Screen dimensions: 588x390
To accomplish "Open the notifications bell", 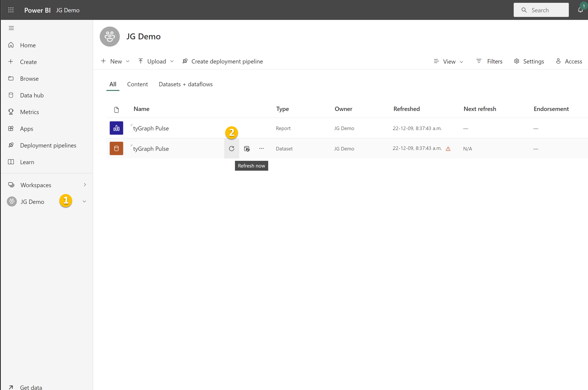I will pyautogui.click(x=580, y=10).
